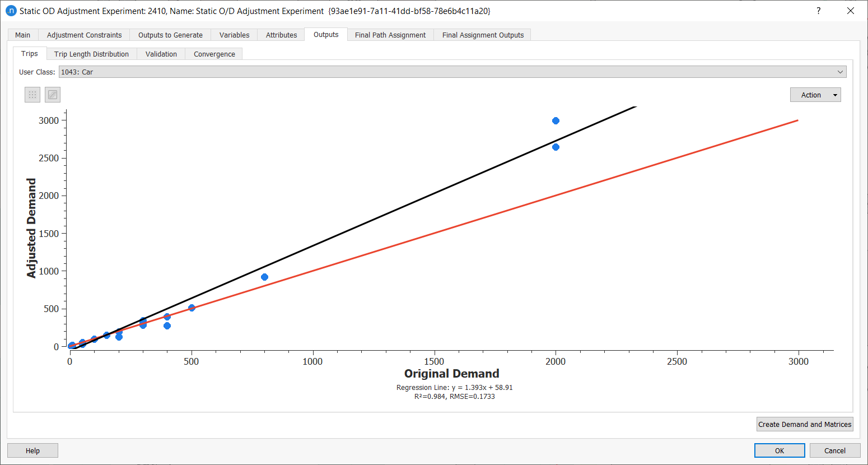Viewport: 868px width, 465px height.
Task: Open the Attributes tab
Action: 281,35
